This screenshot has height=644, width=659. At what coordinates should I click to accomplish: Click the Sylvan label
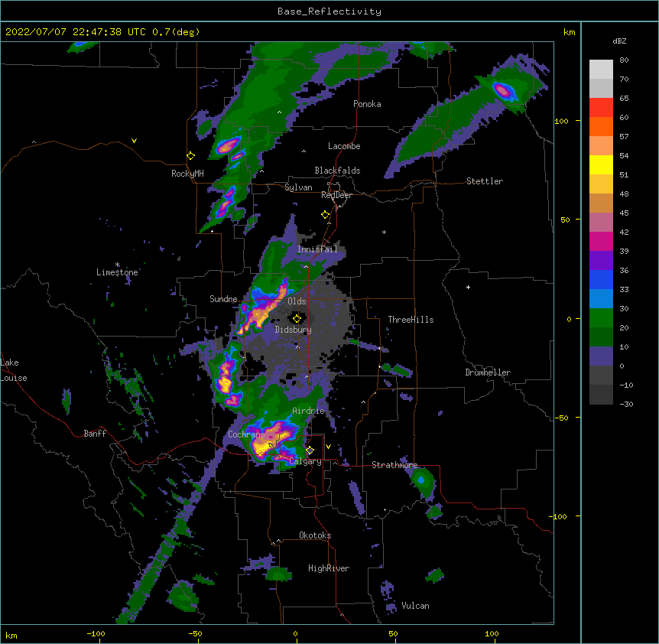coord(298,187)
